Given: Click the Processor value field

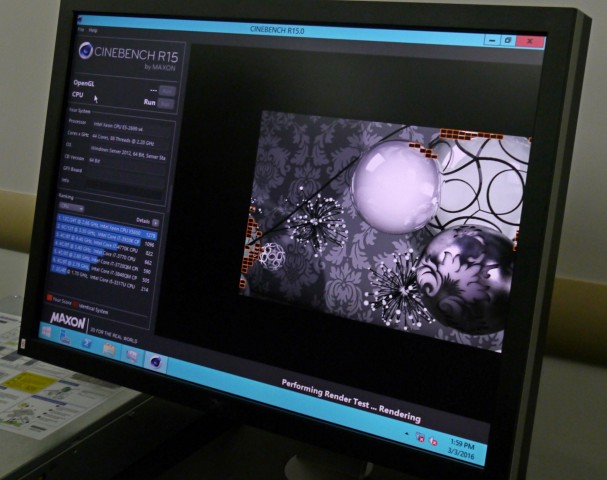Looking at the screenshot, I should 131,127.
